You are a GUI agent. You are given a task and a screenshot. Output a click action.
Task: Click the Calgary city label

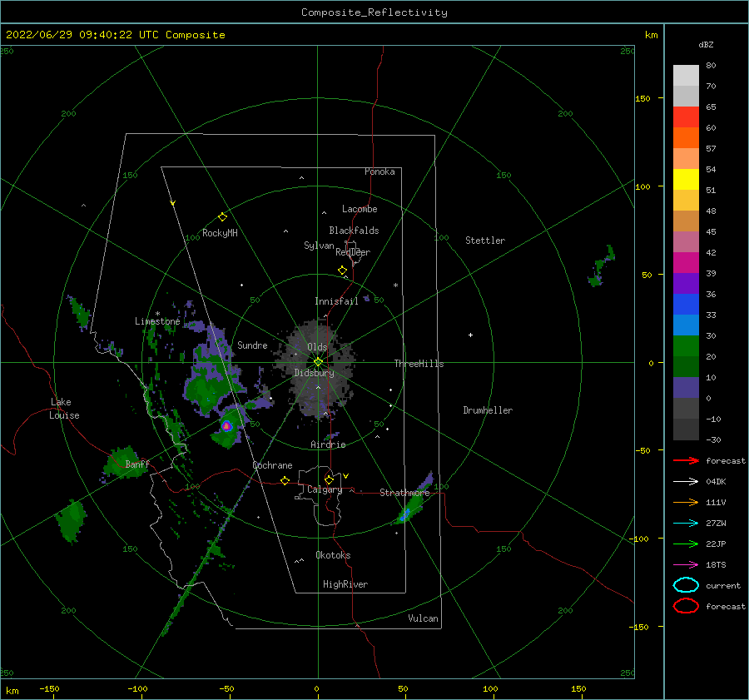pyautogui.click(x=325, y=489)
